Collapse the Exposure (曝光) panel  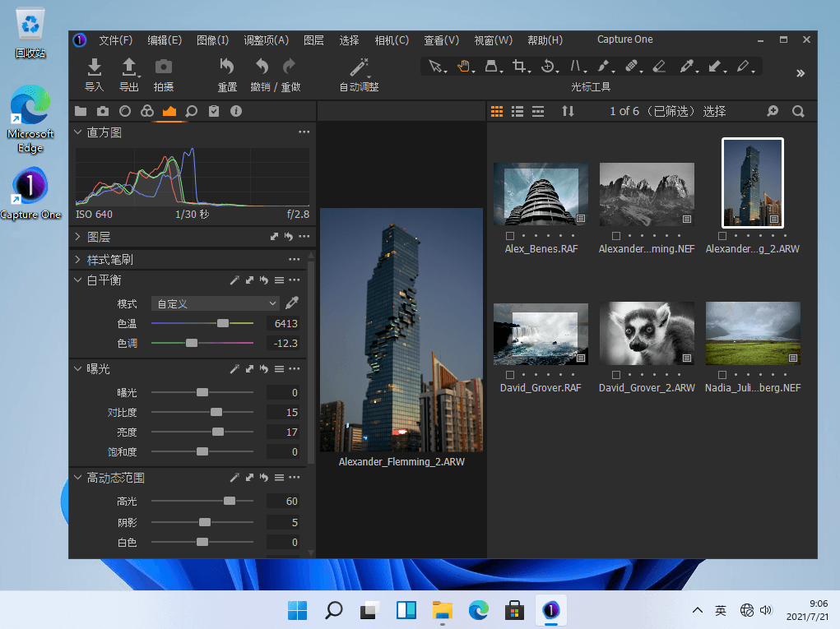pos(77,369)
